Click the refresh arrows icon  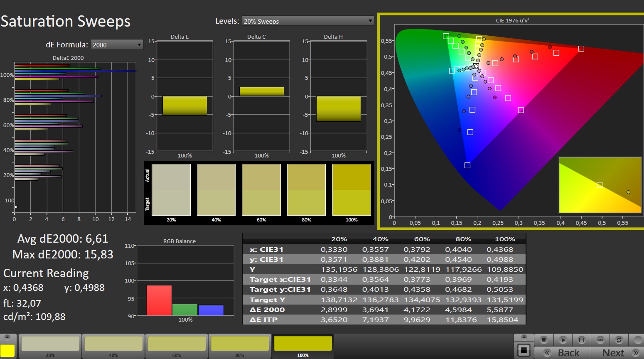[x=619, y=339]
